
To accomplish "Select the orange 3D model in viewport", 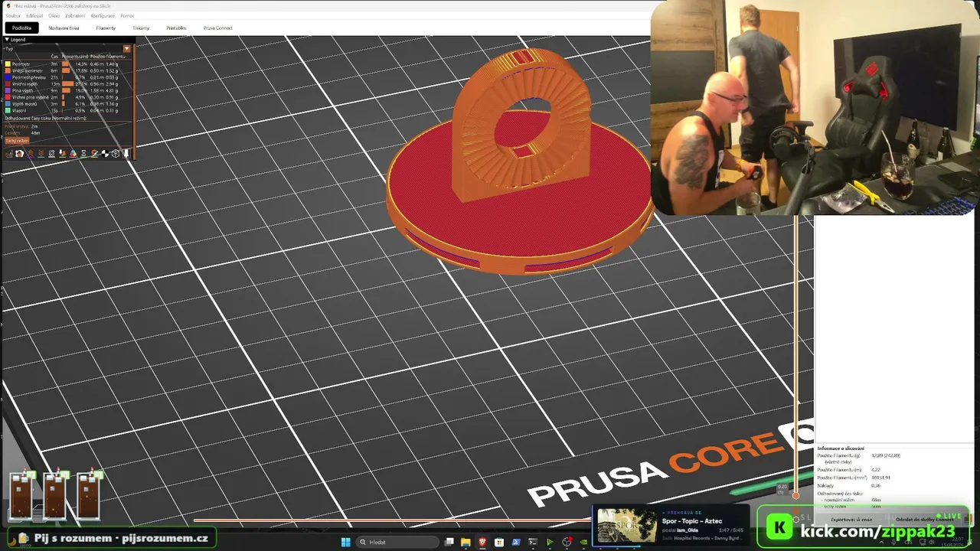I will coord(521,161).
